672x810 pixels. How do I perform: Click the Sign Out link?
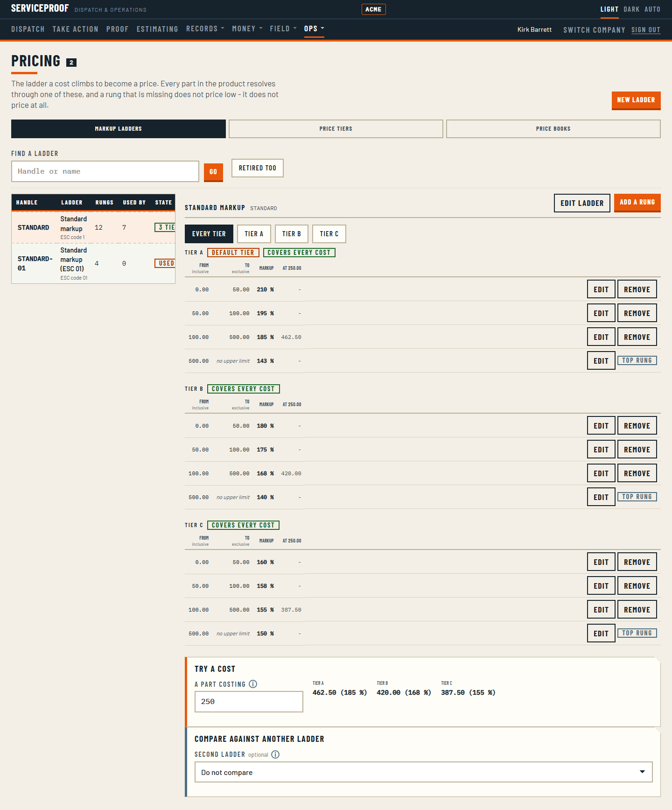(x=646, y=30)
